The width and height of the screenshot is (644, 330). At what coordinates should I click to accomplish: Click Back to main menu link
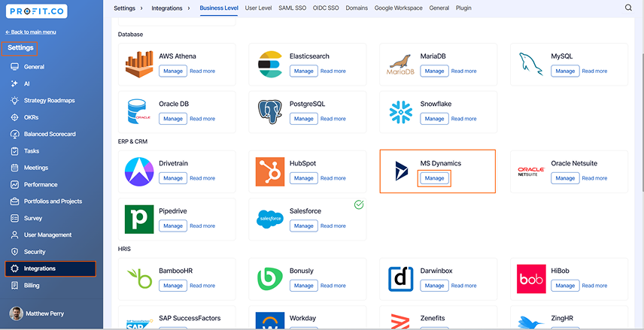point(31,32)
